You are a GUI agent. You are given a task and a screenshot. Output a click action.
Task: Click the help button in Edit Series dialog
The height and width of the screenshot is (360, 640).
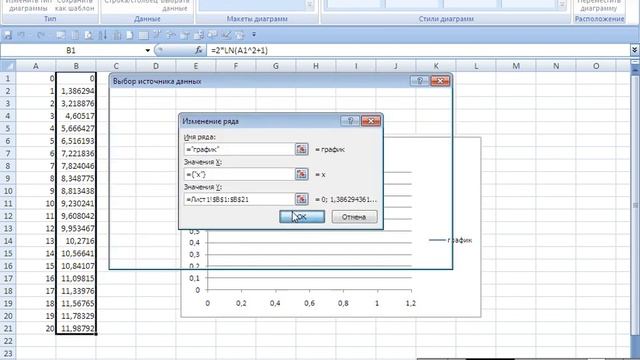350,121
